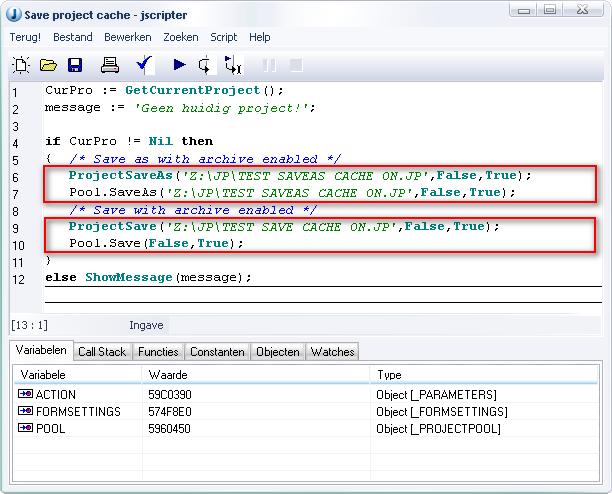612x494 pixels.
Task: Click the Waarde column header
Action: coord(256,375)
